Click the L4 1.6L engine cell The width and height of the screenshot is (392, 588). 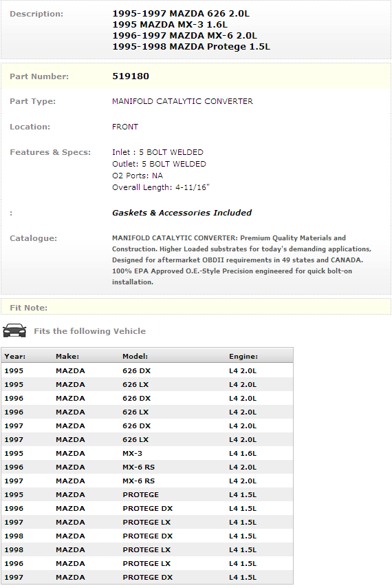coord(243,453)
